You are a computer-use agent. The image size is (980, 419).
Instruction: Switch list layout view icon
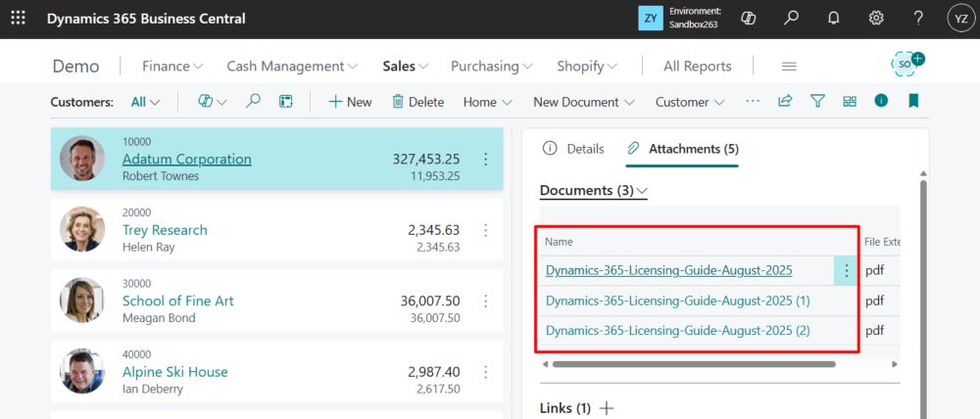[x=850, y=101]
